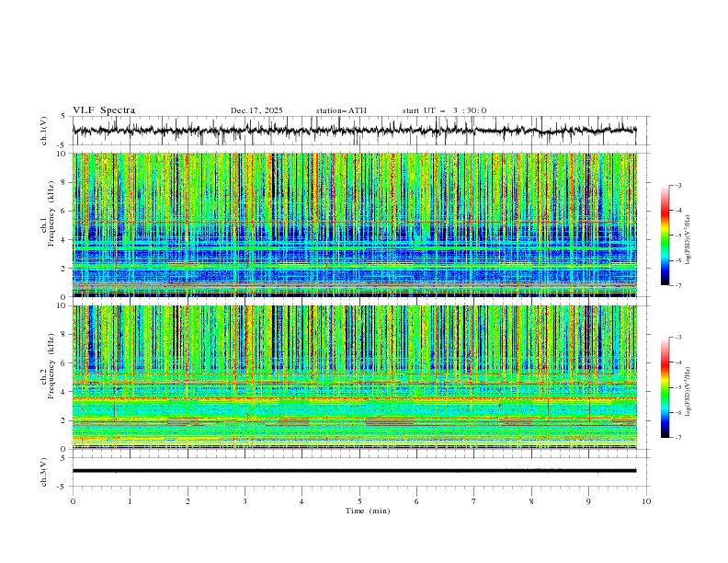Pick the ch.2 color scale bar

tap(665, 387)
